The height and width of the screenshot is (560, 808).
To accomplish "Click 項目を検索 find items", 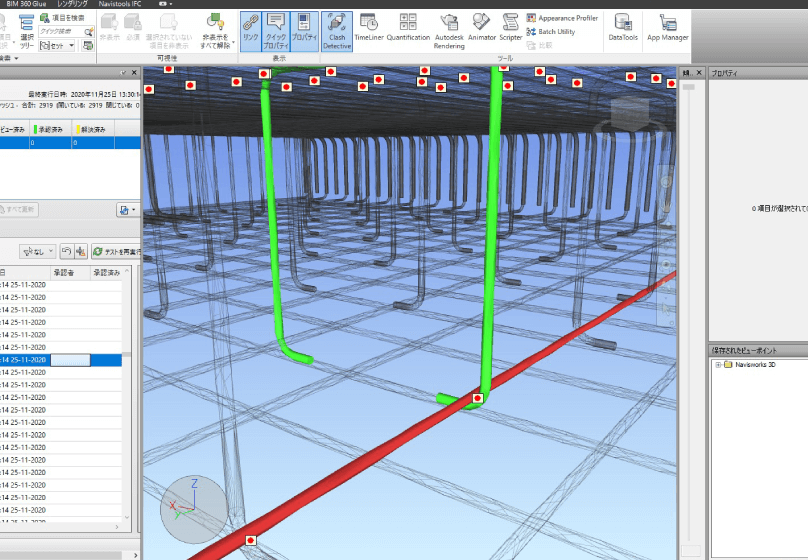I will pos(62,18).
